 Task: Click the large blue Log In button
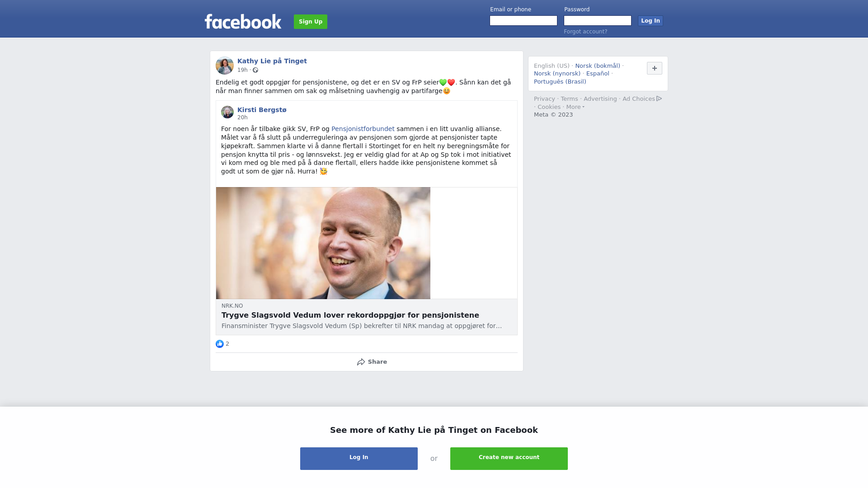(359, 459)
